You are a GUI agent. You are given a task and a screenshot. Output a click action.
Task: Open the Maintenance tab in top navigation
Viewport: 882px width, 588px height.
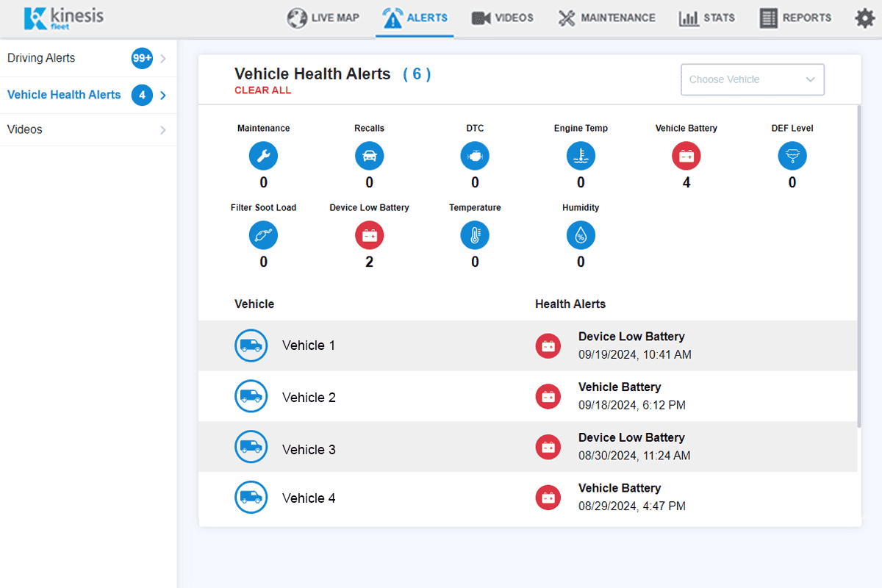606,18
